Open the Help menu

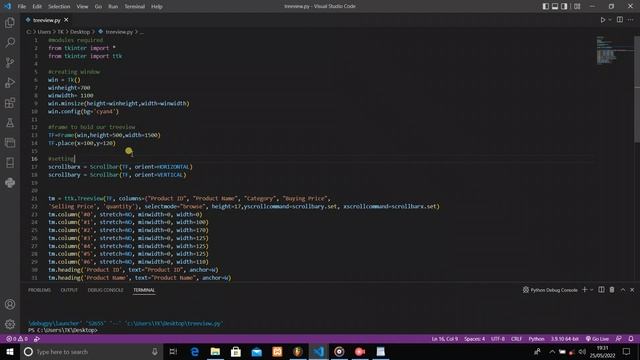[157, 6]
